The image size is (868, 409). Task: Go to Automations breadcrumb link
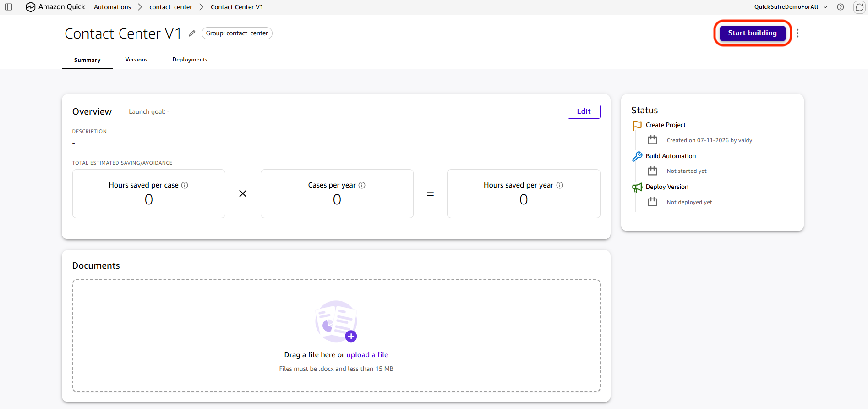tap(112, 7)
